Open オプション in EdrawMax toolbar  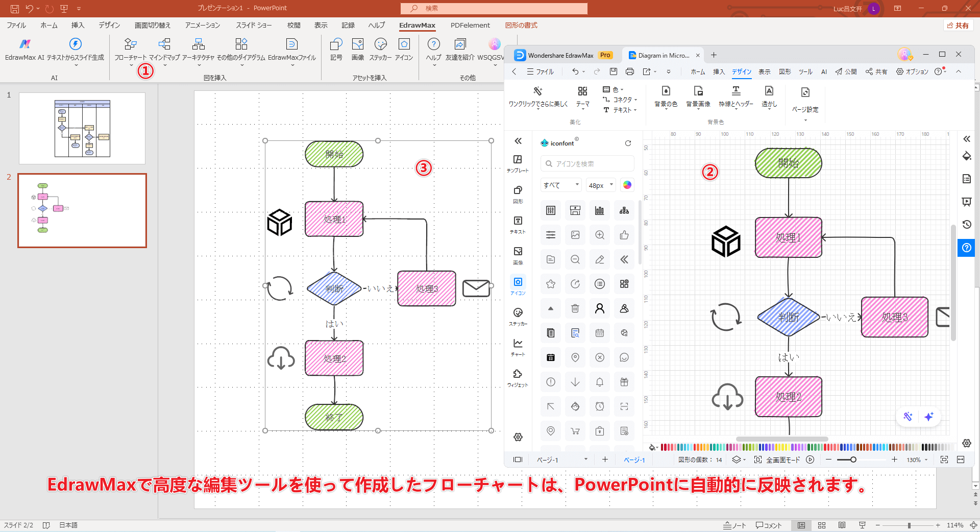[912, 71]
